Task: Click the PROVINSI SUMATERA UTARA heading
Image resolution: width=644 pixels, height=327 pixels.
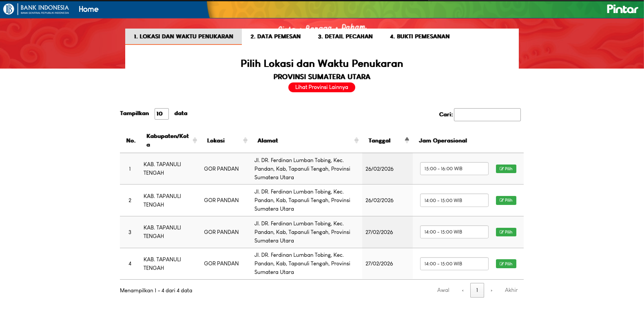Action: [322, 77]
